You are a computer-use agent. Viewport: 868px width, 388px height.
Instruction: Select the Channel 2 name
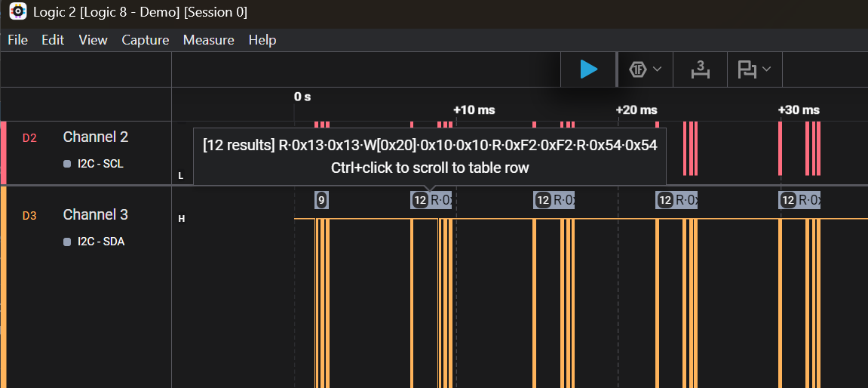click(96, 137)
